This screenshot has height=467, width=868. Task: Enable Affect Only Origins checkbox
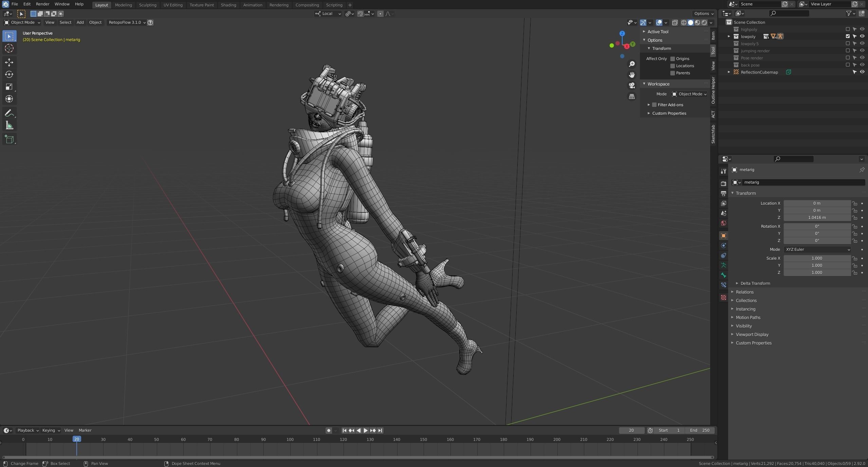point(672,59)
